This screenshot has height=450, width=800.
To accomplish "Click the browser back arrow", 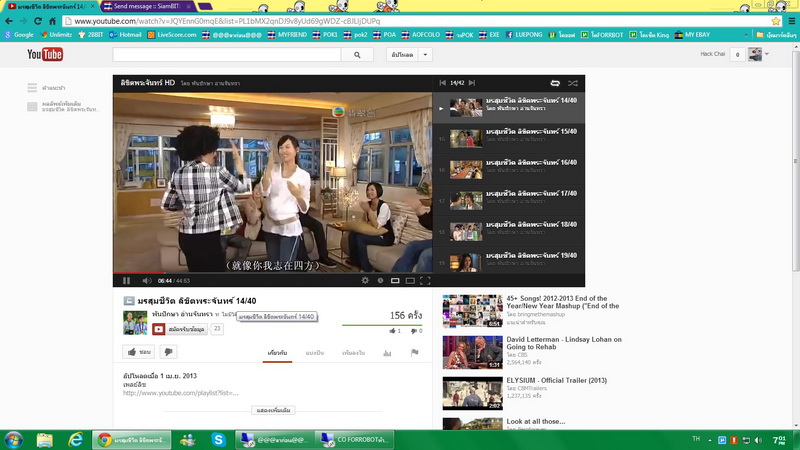I will (x=9, y=21).
